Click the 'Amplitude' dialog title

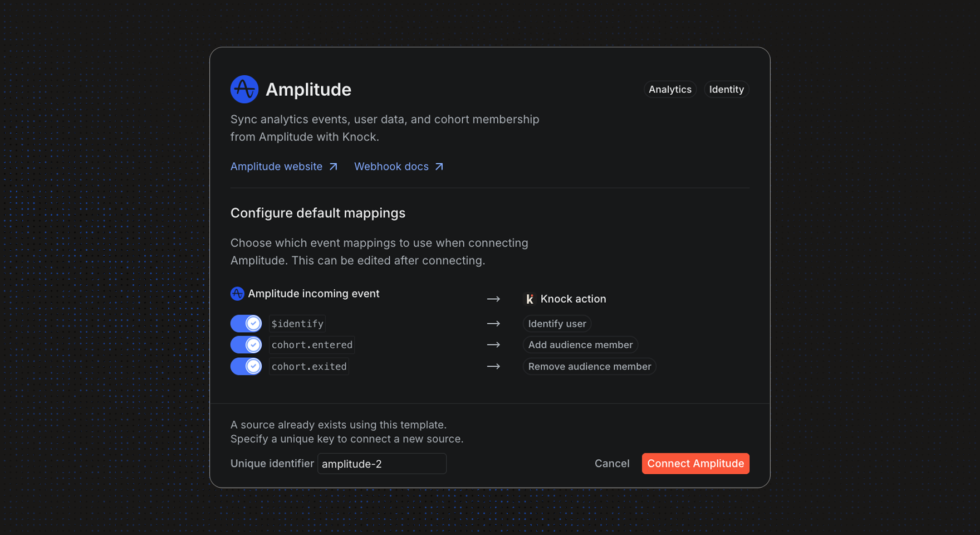tap(308, 89)
